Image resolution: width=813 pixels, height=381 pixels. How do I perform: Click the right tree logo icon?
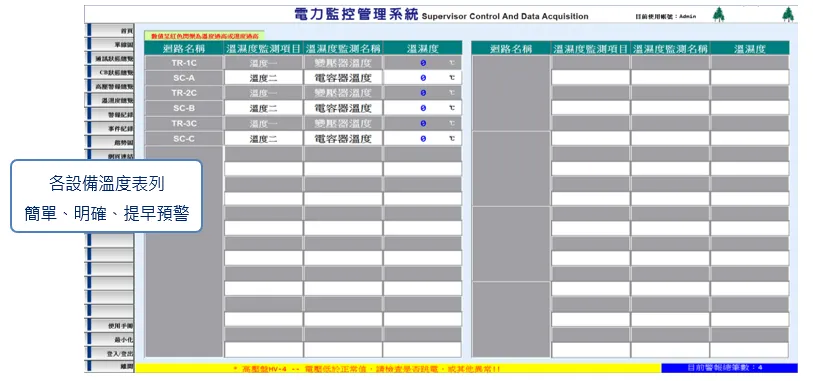point(788,15)
